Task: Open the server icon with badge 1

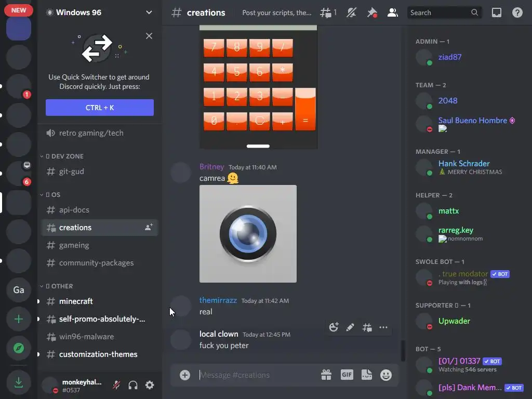Action: pos(19,86)
